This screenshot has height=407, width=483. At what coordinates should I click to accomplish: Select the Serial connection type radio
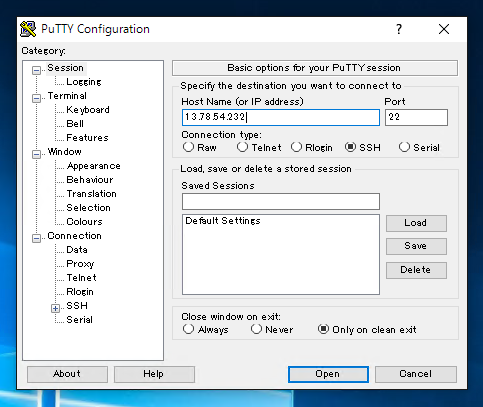[x=404, y=147]
